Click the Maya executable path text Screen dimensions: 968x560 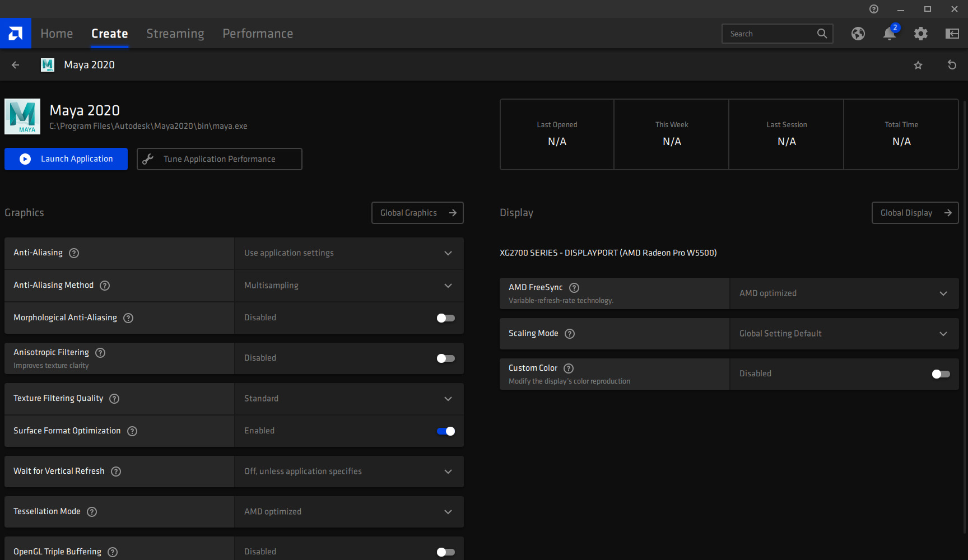148,126
